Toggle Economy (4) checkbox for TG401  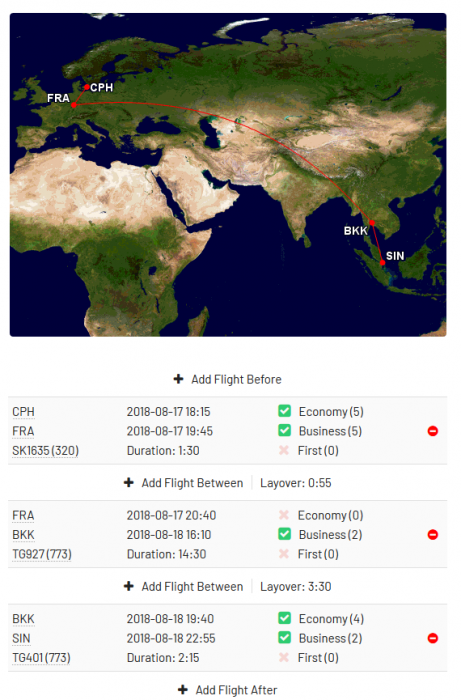tap(284, 618)
